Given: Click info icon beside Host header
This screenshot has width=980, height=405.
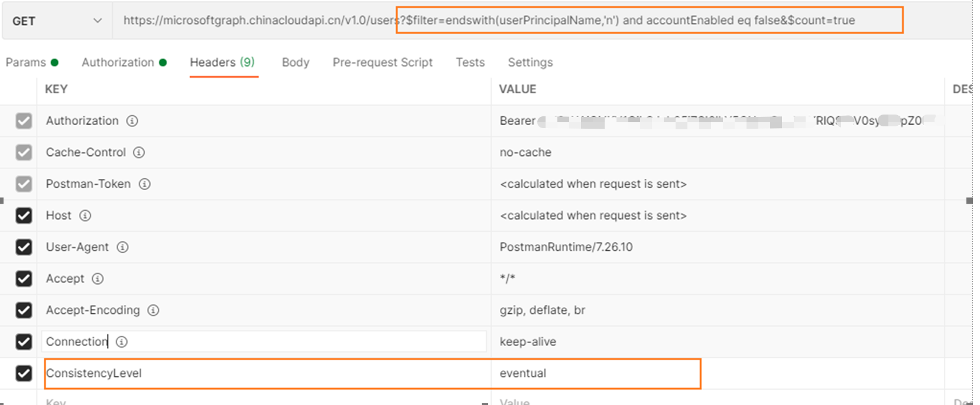Looking at the screenshot, I should click(85, 215).
